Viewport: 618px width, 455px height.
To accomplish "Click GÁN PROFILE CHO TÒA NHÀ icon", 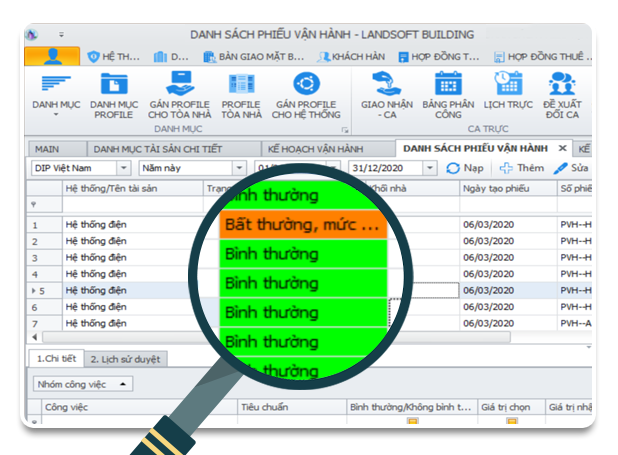I will point(180,83).
